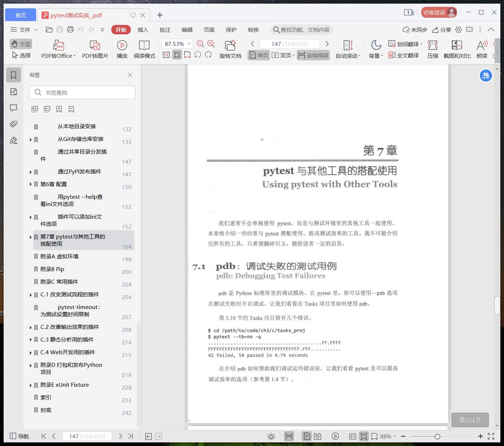504x446 pixels.
Task: Click the document vertical scrollbar thumb
Action: point(497,305)
